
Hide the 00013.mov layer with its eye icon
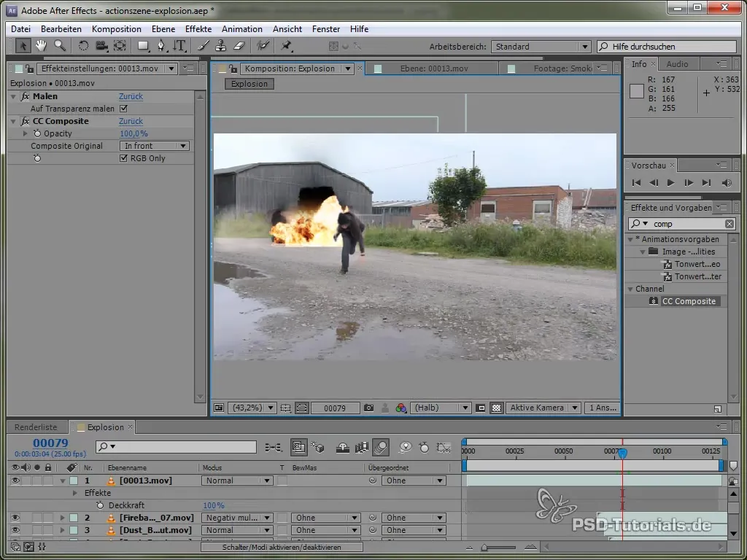[15, 481]
